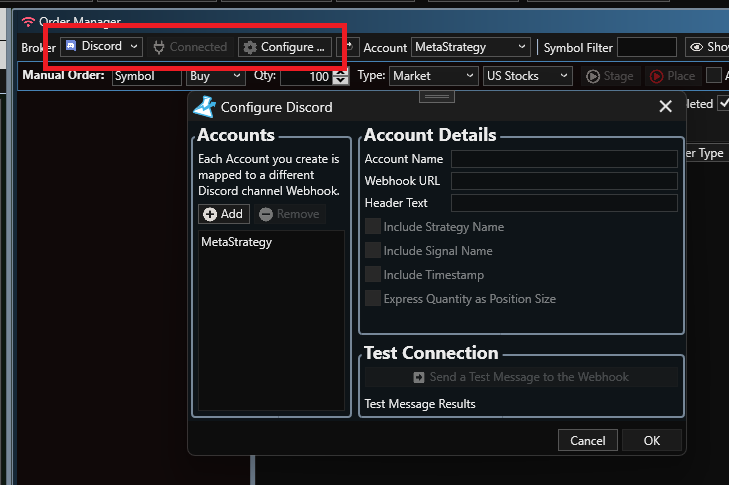This screenshot has height=485, width=729.
Task: Click the Discord logo icon in Broker dropdown
Action: point(71,46)
